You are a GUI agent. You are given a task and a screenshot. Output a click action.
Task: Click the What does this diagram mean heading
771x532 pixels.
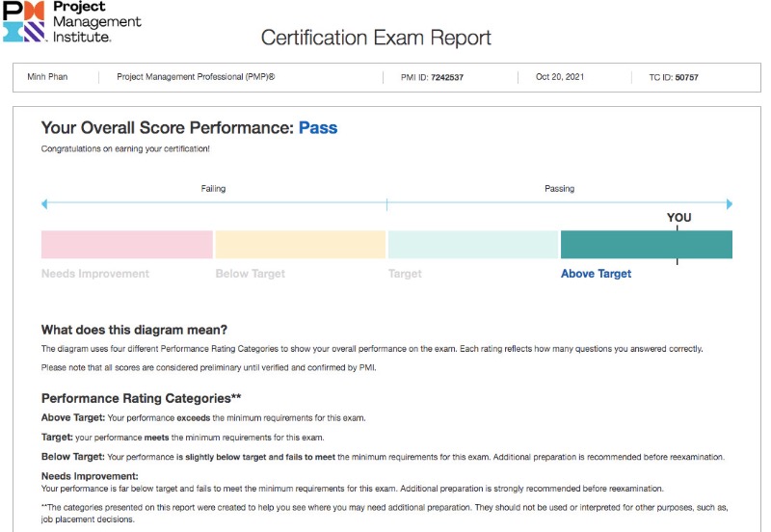point(134,330)
